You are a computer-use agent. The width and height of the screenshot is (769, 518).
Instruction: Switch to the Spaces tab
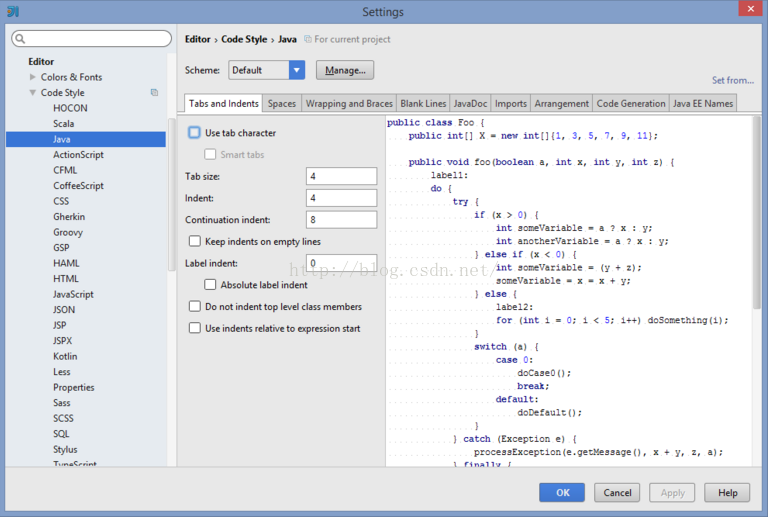coord(282,104)
